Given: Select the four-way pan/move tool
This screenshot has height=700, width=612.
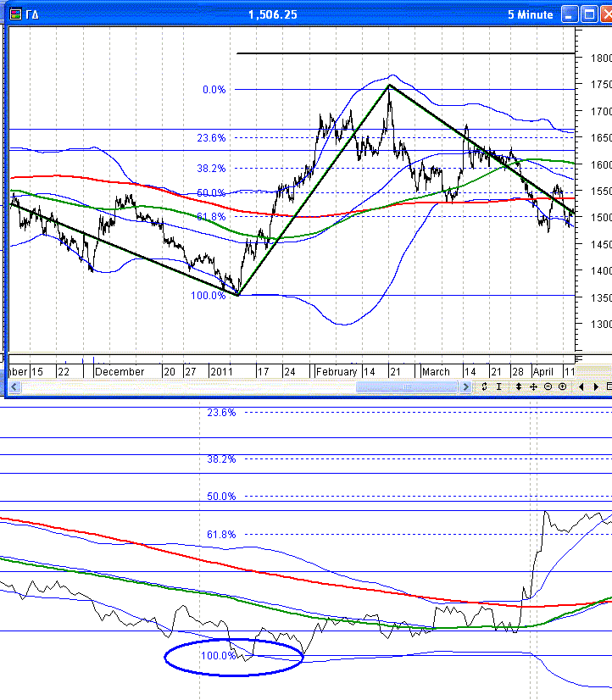Looking at the screenshot, I should 533,386.
